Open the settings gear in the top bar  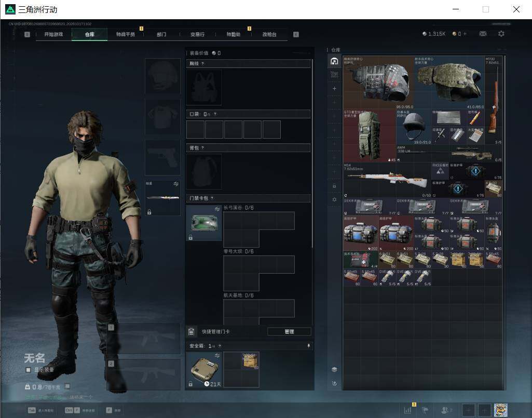(x=501, y=34)
